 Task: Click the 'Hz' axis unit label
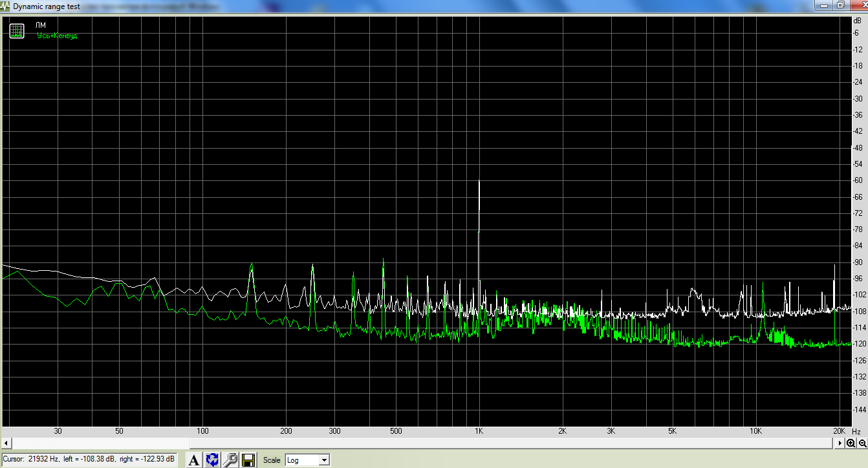pyautogui.click(x=856, y=431)
